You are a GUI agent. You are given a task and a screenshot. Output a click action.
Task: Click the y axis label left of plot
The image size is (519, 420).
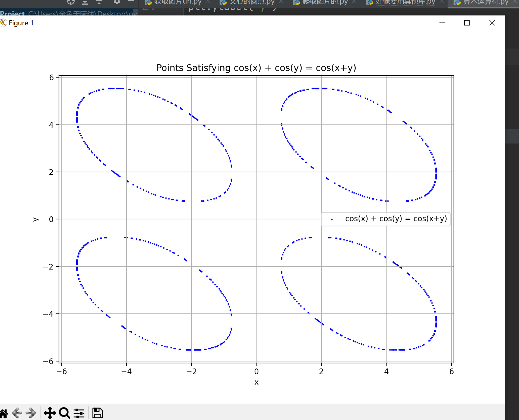36,219
